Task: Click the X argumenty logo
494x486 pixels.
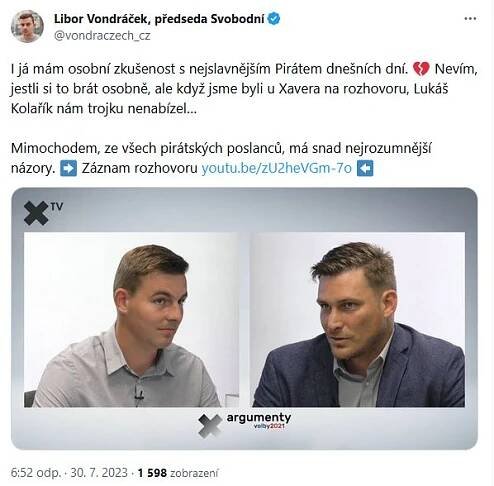Action: click(244, 425)
